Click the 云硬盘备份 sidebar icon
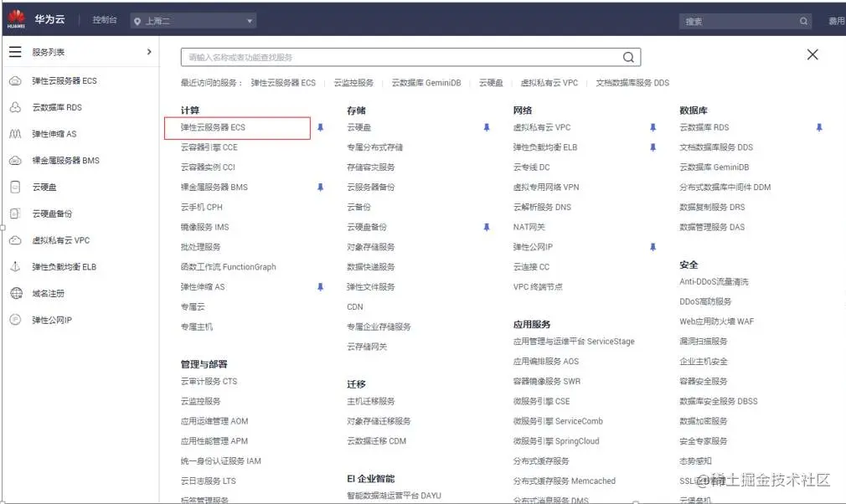 [16, 213]
